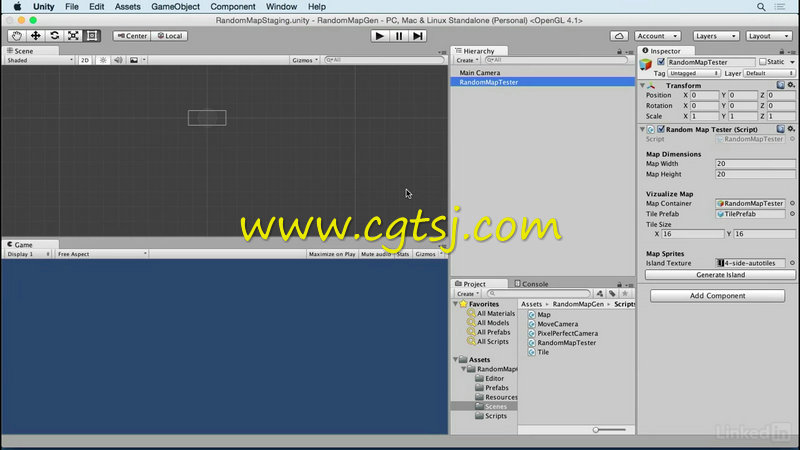Open the Account dropdown

point(657,36)
